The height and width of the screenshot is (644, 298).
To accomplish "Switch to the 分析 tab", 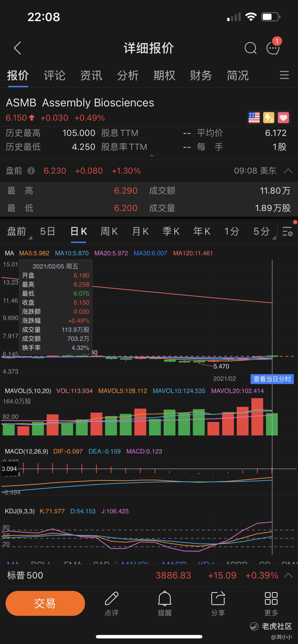I will (128, 75).
